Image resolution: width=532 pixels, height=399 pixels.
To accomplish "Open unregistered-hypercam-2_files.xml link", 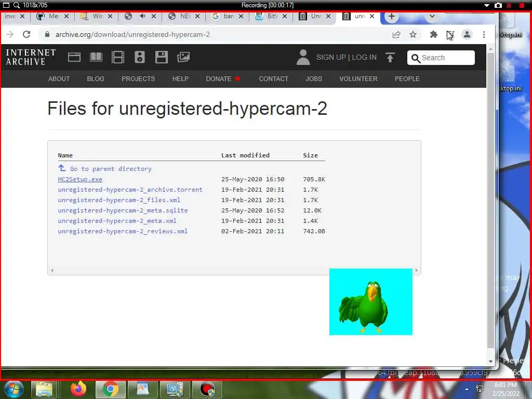I will pyautogui.click(x=119, y=200).
